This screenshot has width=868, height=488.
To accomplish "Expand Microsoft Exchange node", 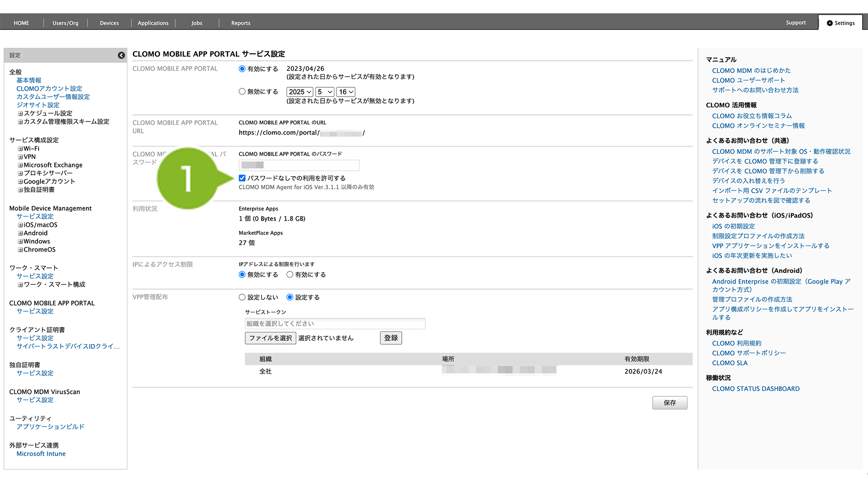I will [x=21, y=165].
